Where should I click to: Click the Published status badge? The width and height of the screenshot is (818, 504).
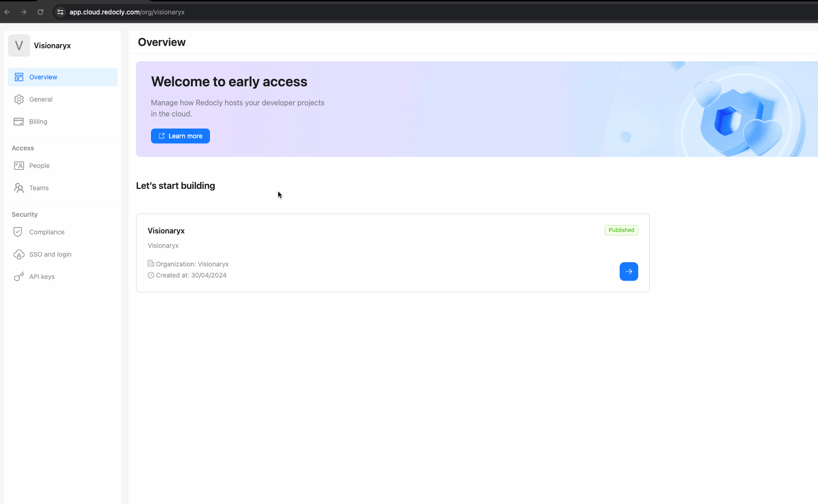pyautogui.click(x=621, y=230)
